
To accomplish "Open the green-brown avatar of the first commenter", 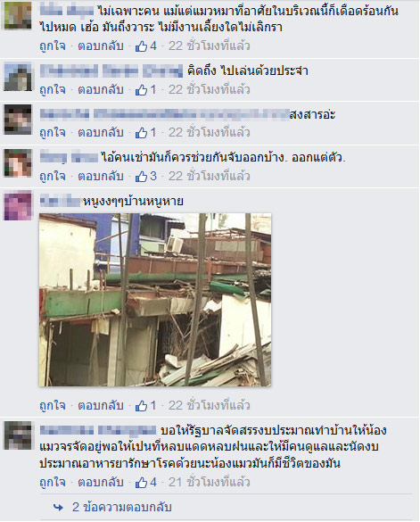I will point(18,15).
